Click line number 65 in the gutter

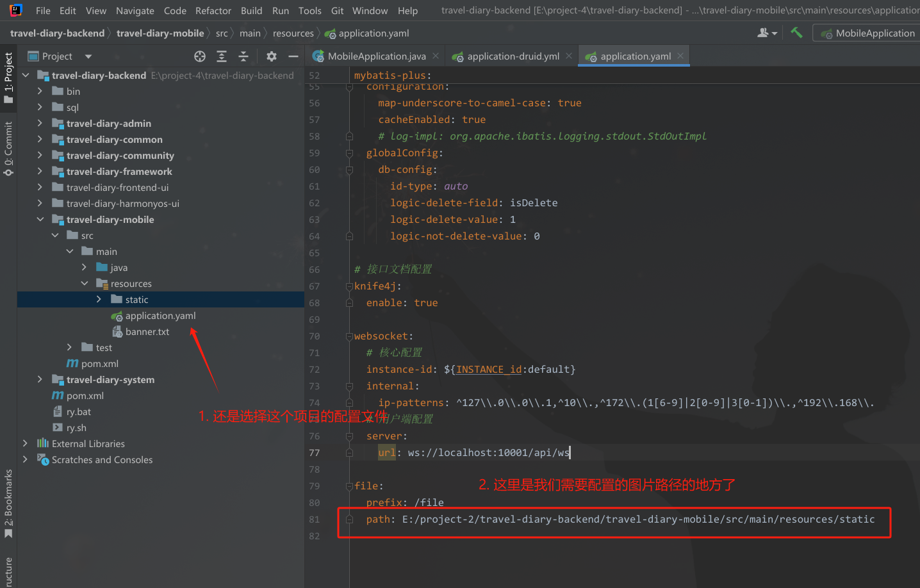click(x=314, y=253)
